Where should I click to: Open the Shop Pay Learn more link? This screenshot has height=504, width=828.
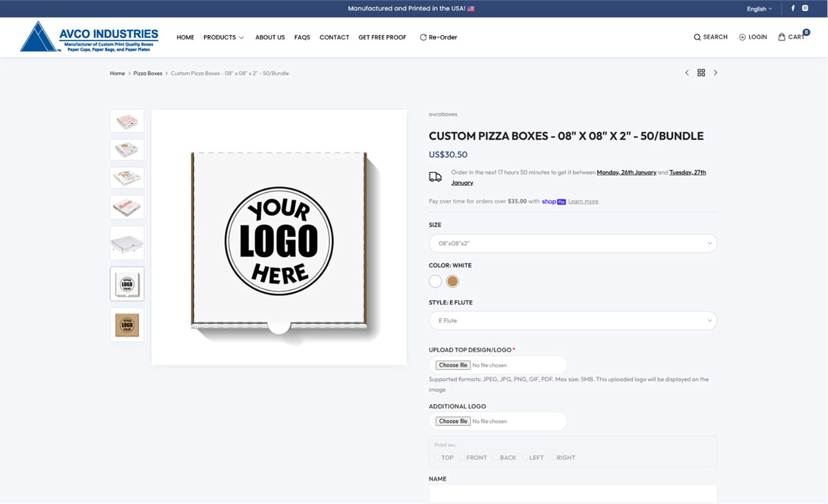pos(583,201)
